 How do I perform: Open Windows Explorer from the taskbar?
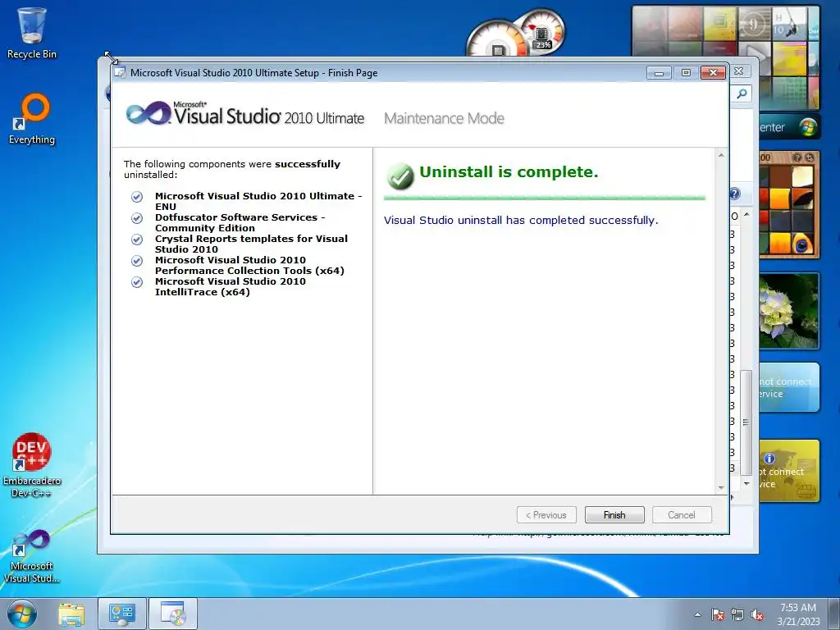click(x=71, y=614)
